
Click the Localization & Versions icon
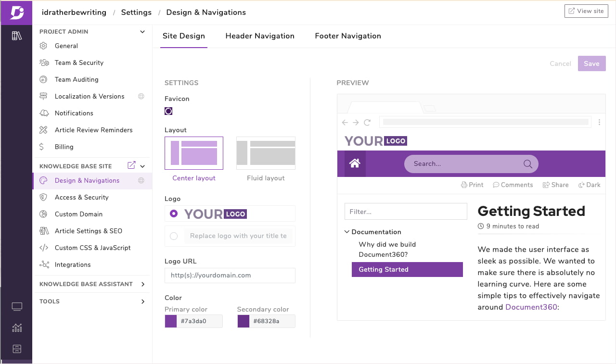(x=43, y=96)
